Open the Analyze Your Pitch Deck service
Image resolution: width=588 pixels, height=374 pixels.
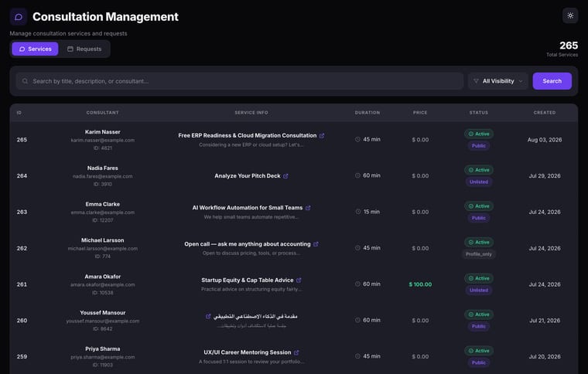(x=248, y=176)
